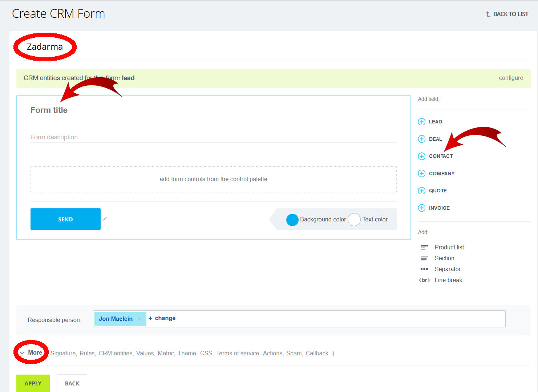
Task: Insert a Separator into the form
Action: click(448, 269)
